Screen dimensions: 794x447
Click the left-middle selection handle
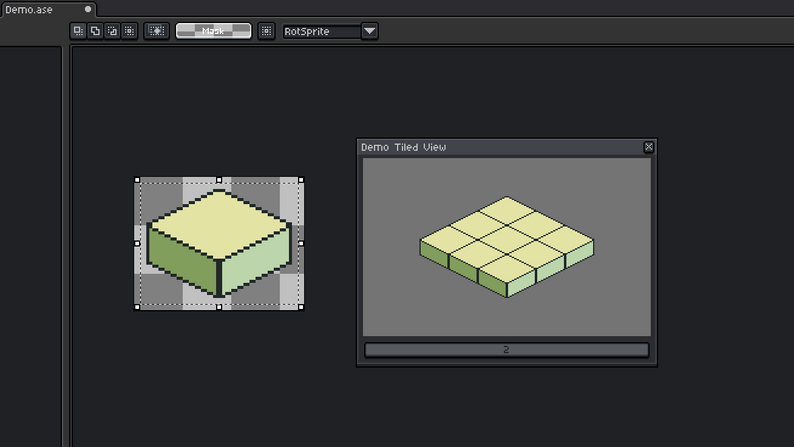pyautogui.click(x=137, y=243)
